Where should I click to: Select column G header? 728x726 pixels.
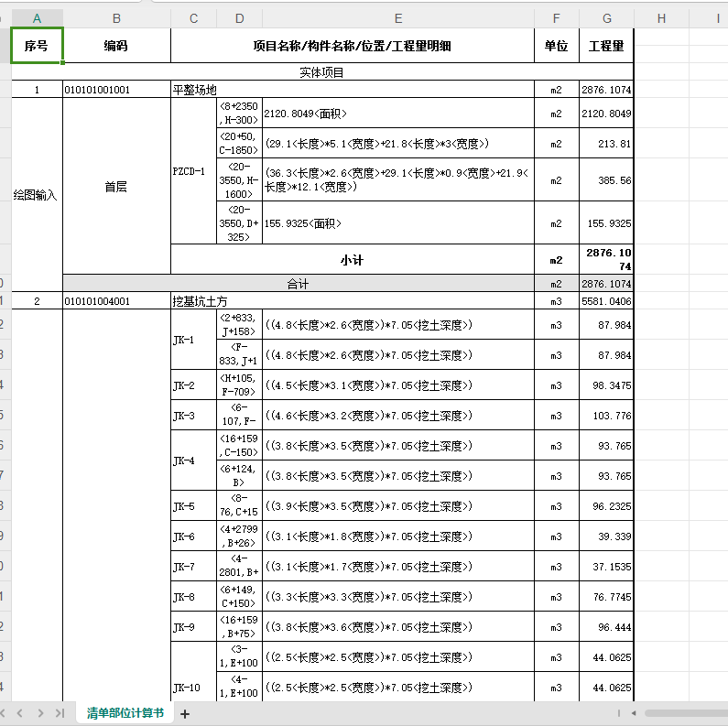click(x=607, y=18)
